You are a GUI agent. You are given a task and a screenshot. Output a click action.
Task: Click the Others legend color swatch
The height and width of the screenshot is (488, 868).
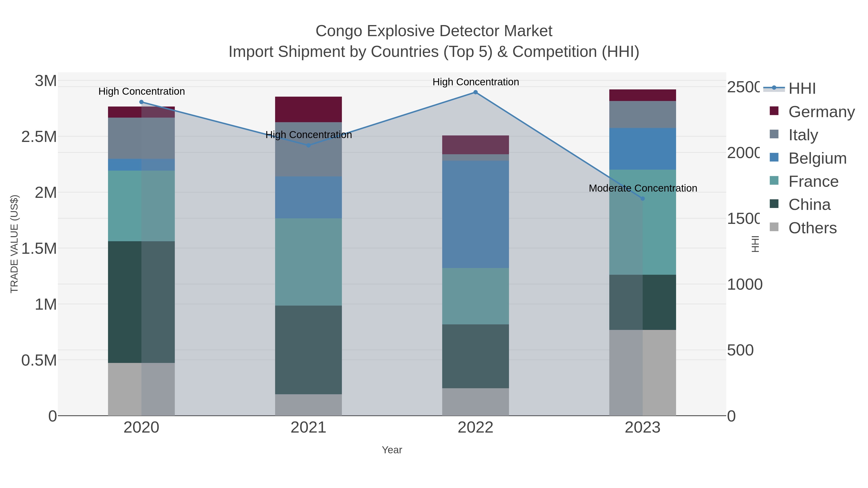(x=774, y=227)
